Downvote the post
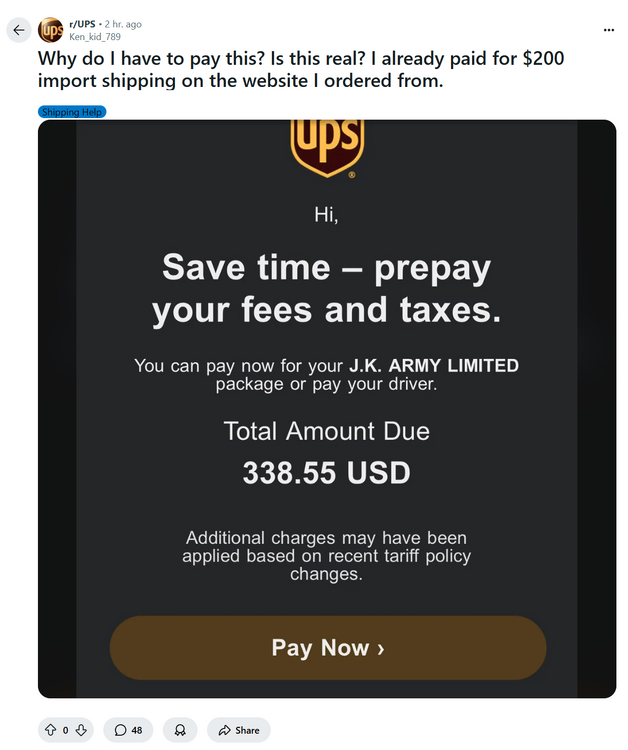The image size is (628, 750). [81, 730]
